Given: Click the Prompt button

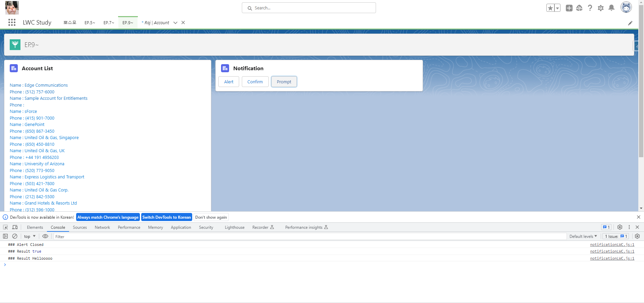Looking at the screenshot, I should click(x=284, y=82).
